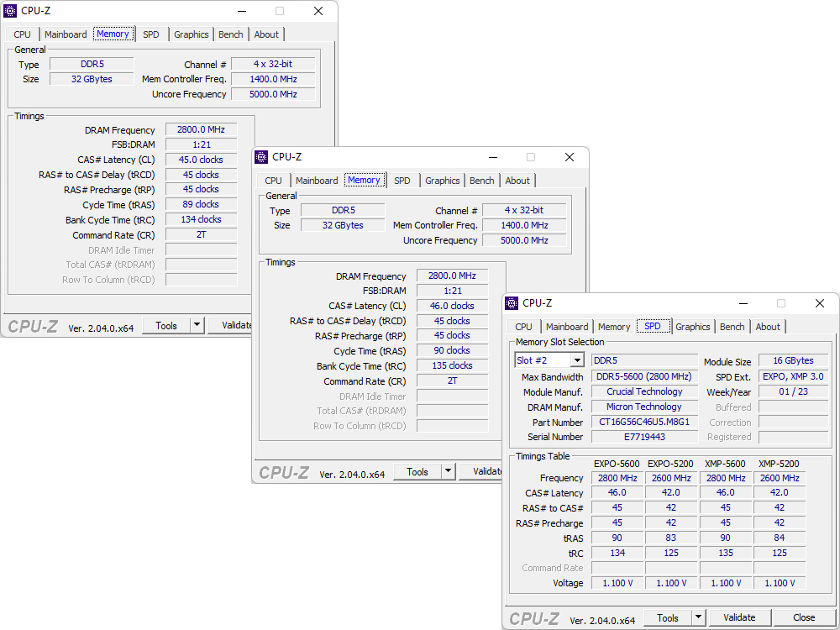Expand the Tools dropdown arrow in the SPD window
840x630 pixels.
point(698,617)
